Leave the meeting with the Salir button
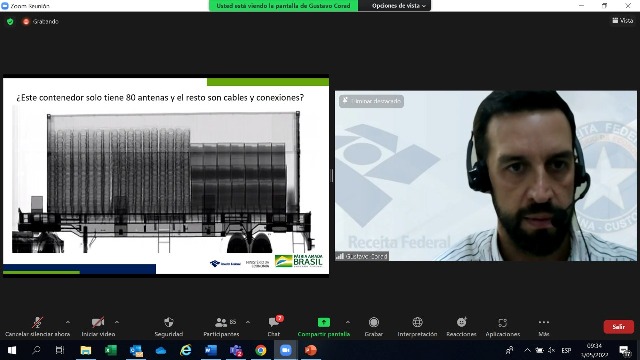Image resolution: width=640 pixels, height=360 pixels. pyautogui.click(x=618, y=327)
